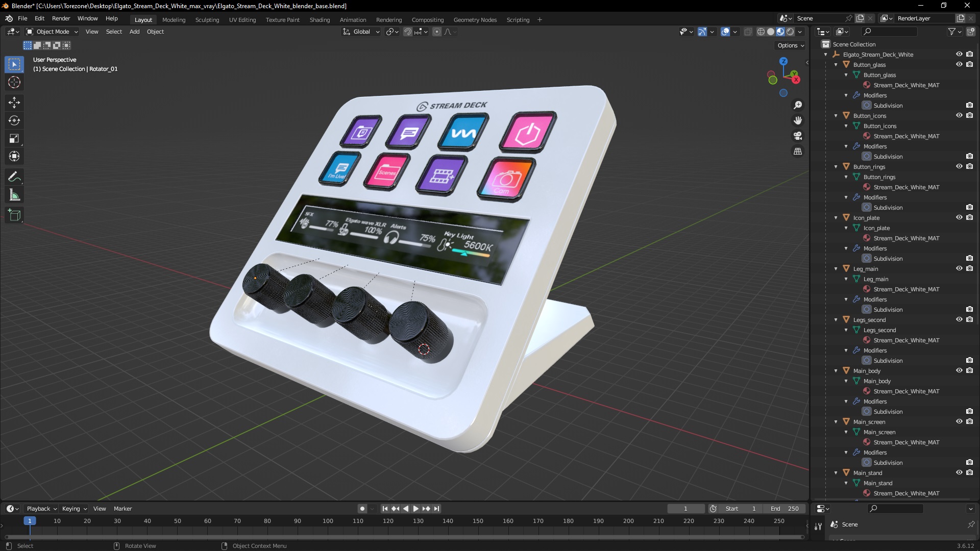Click the pan view hand icon
This screenshot has height=551, width=980.
pos(798,120)
